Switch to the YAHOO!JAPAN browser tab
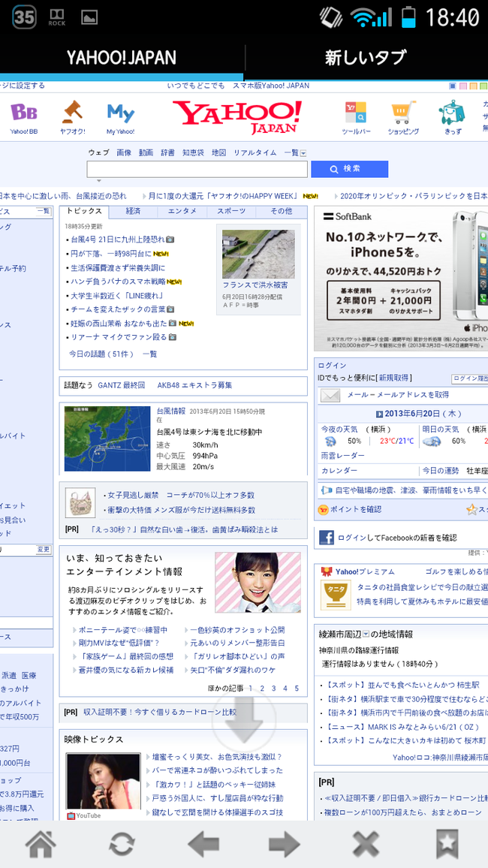This screenshot has height=868, width=488. coord(122,57)
